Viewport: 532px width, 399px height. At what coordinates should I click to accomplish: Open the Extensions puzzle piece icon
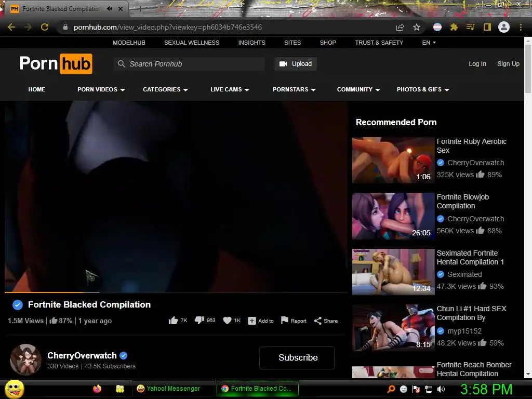pyautogui.click(x=454, y=27)
